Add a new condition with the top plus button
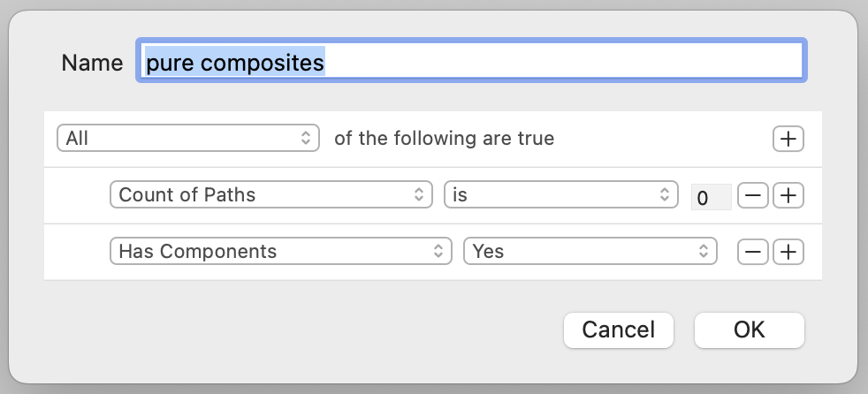 (788, 139)
